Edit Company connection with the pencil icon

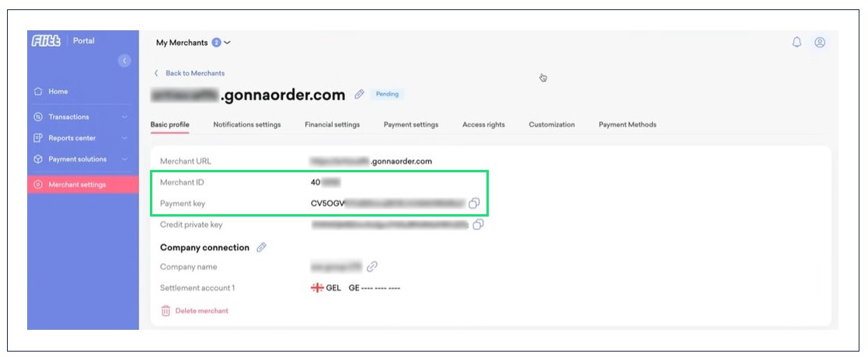coord(261,248)
